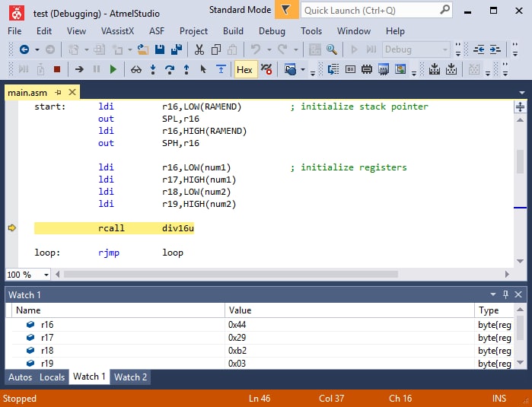The image size is (532, 407).
Task: Click the clear breakpoints icon next to Hex
Action: [266, 69]
